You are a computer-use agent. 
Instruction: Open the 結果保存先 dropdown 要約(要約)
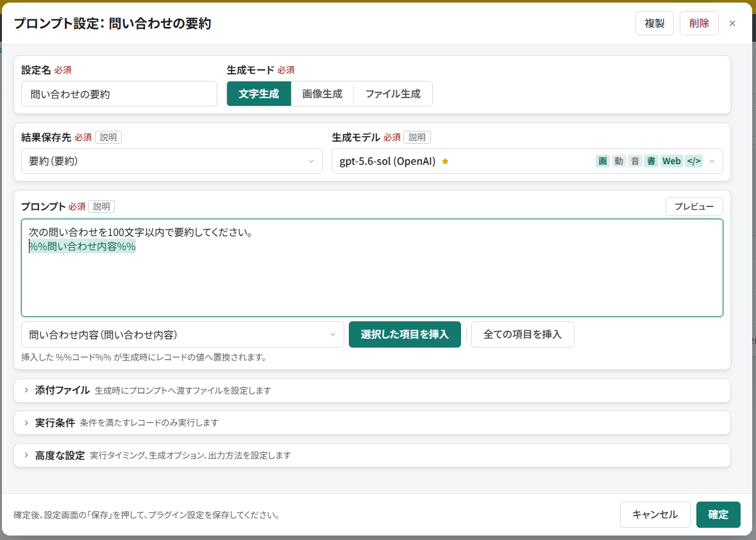click(x=172, y=161)
